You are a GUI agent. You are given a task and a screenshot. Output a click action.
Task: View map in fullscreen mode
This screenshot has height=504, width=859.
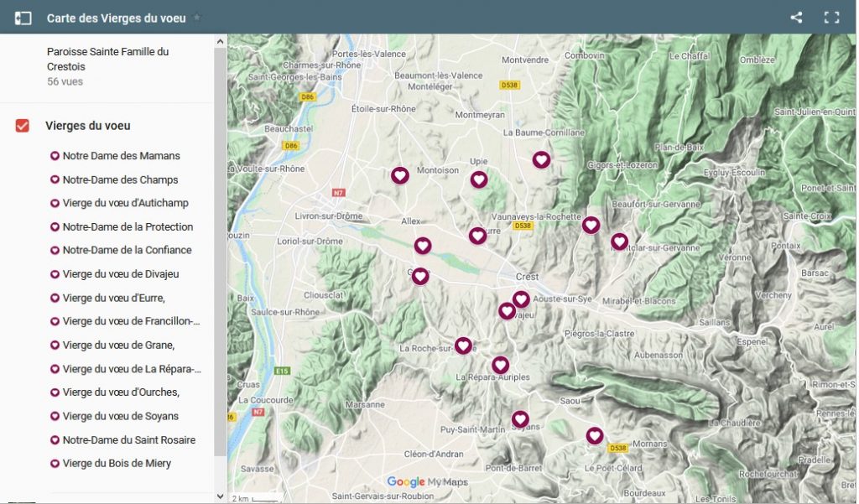[x=831, y=18]
